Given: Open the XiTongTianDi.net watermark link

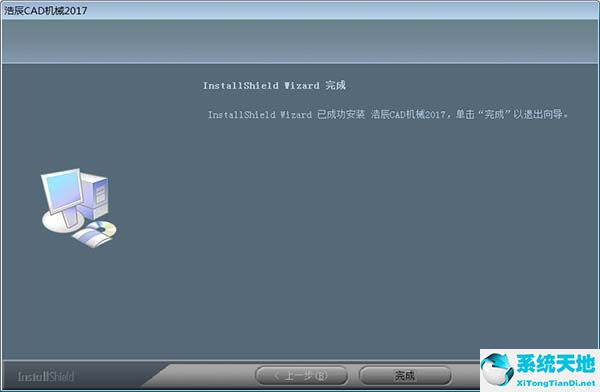Looking at the screenshot, I should tap(556, 383).
